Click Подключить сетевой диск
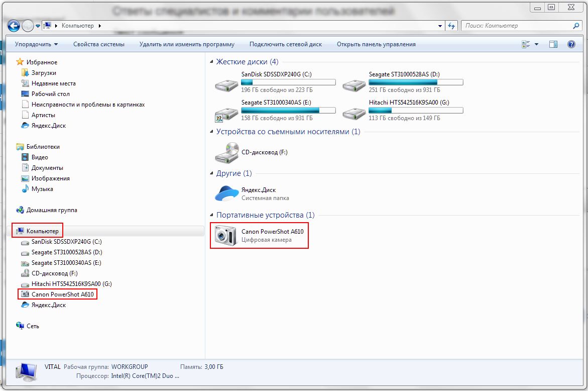Image resolution: width=588 pixels, height=391 pixels. (x=286, y=44)
